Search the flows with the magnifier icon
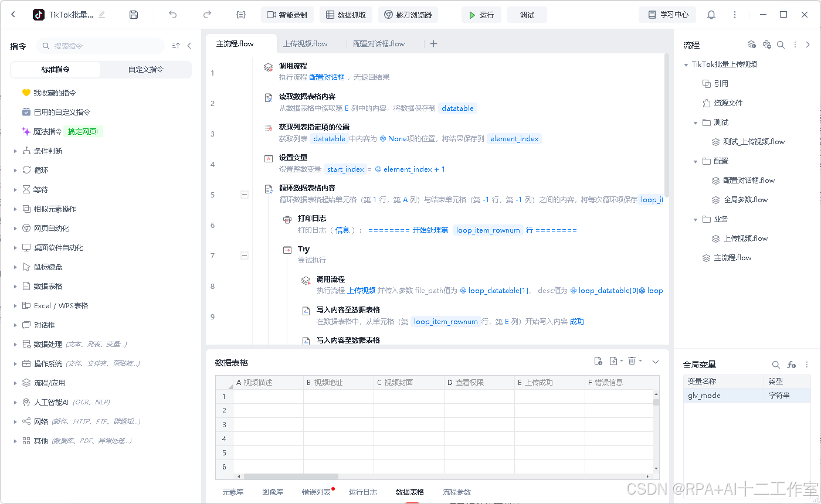 (781, 45)
